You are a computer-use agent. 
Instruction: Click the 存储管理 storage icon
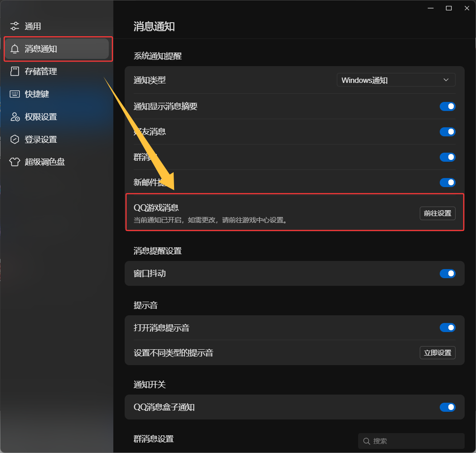(x=15, y=72)
